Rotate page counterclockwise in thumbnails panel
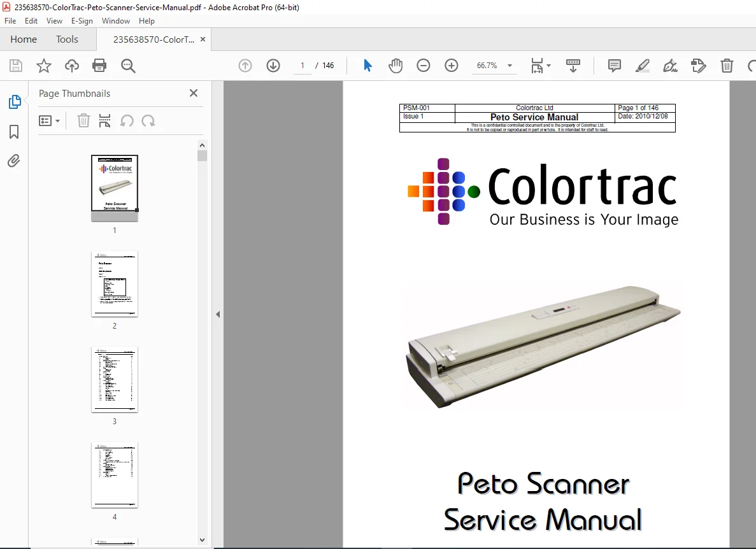756x549 pixels. 127,120
